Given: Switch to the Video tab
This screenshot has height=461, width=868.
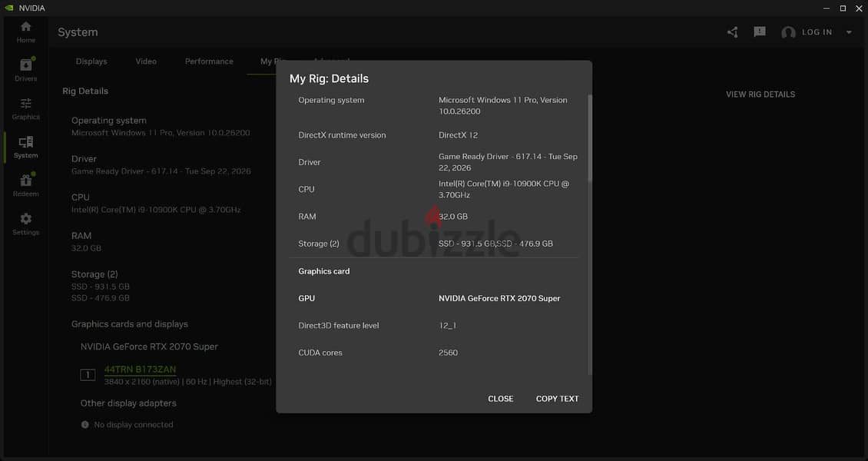Looking at the screenshot, I should (146, 61).
